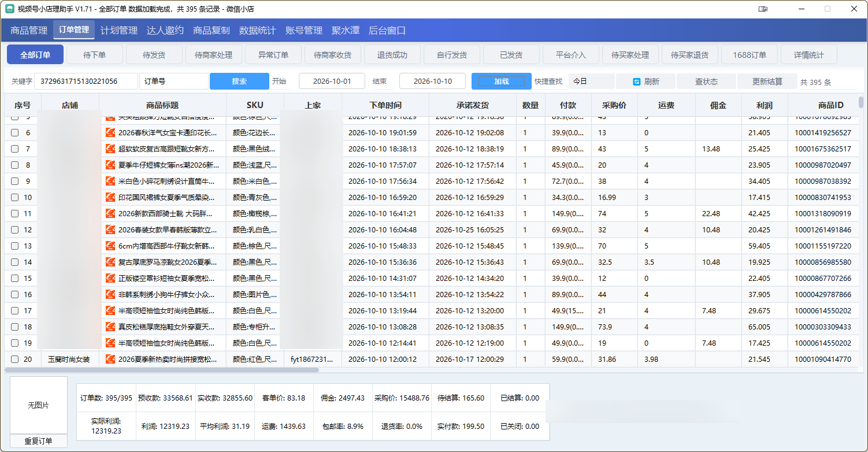
Task: Open the start date picker 2026-10-01
Action: (332, 81)
